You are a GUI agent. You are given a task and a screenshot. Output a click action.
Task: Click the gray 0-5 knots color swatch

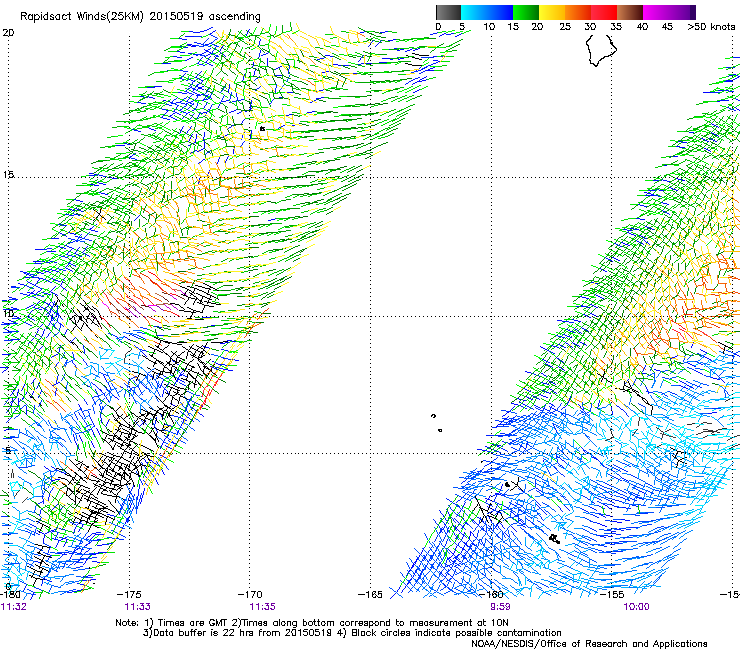pyautogui.click(x=448, y=12)
